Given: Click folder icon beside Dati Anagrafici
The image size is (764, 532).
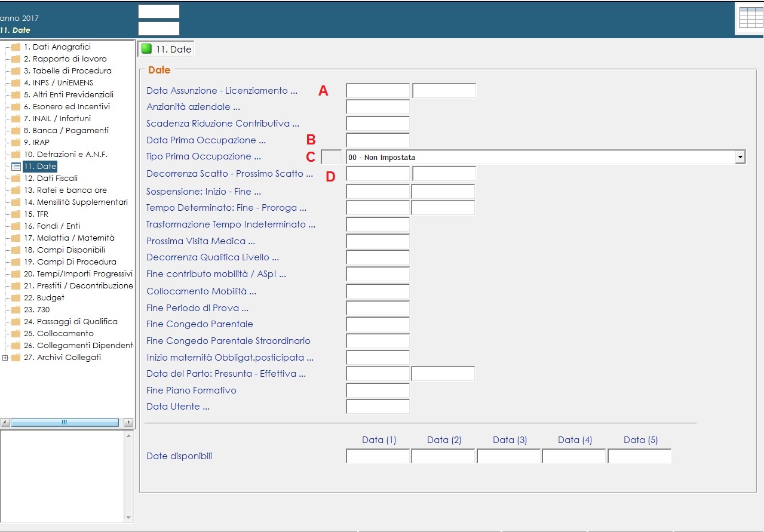Looking at the screenshot, I should (x=16, y=47).
